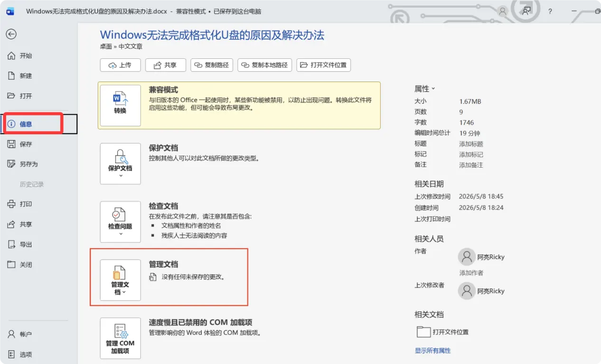Click the person icon beside 帐户
This screenshot has width=601, height=364.
tap(11, 334)
